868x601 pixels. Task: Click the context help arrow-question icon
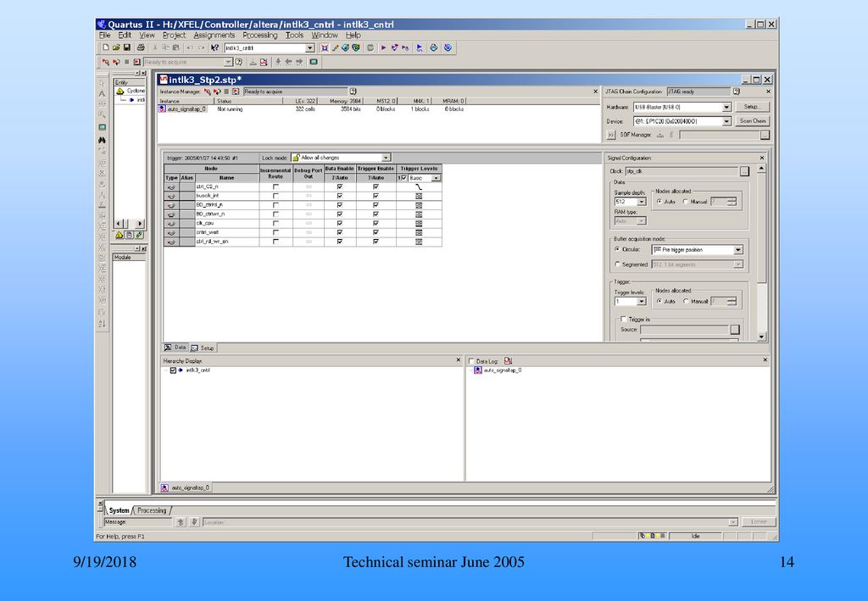click(214, 47)
